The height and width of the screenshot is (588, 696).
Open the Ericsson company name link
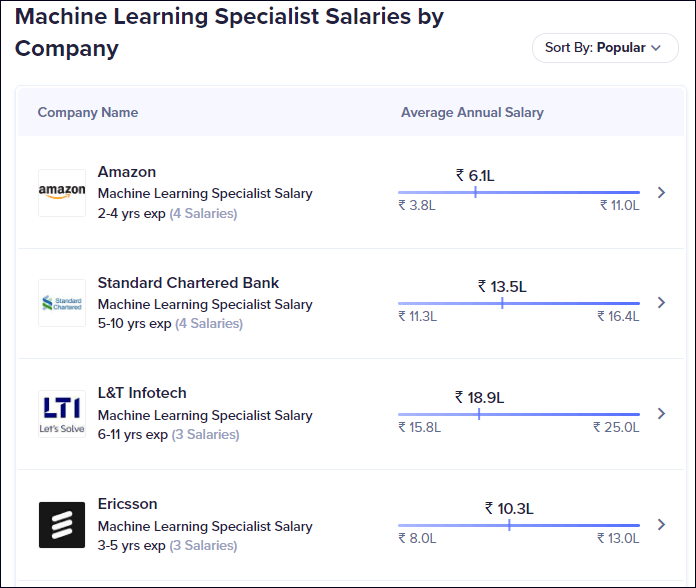coord(127,504)
